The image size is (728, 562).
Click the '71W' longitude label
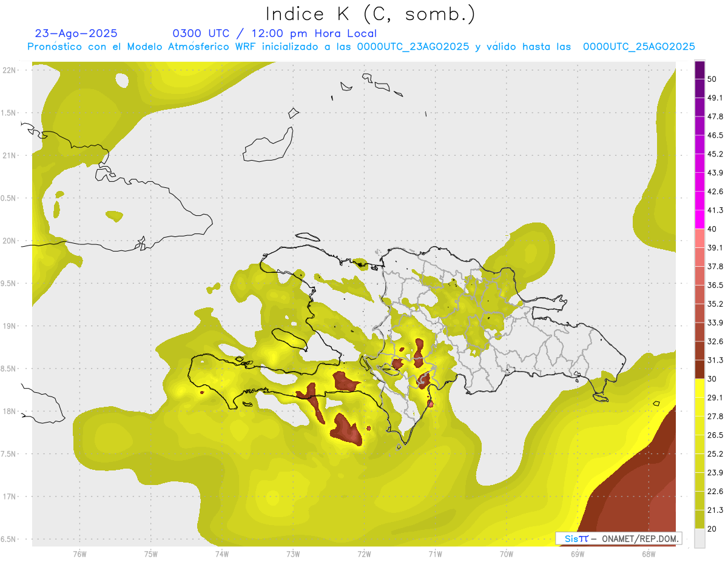click(435, 554)
